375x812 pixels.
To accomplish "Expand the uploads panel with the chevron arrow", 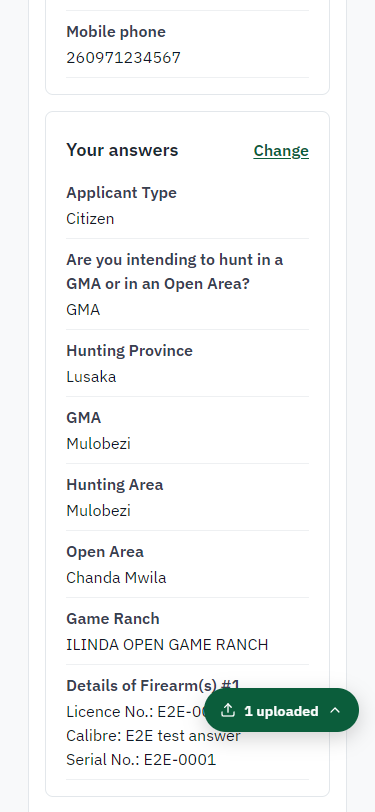I will tap(335, 710).
